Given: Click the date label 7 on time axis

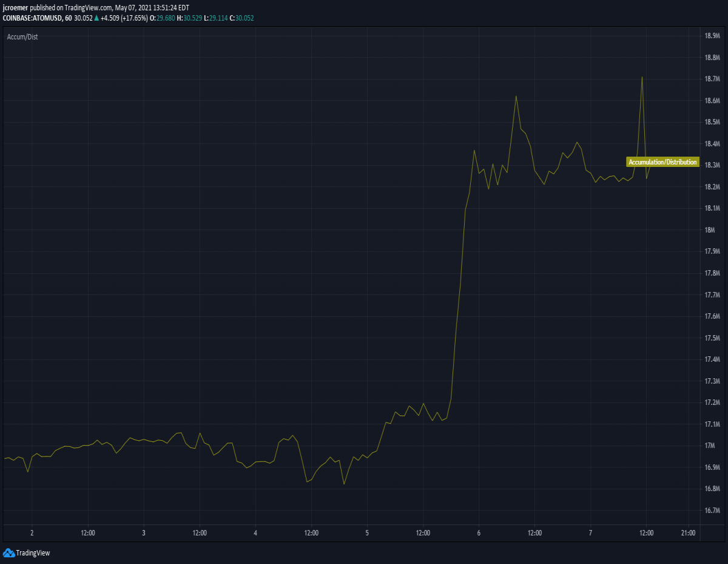Looking at the screenshot, I should click(x=590, y=533).
